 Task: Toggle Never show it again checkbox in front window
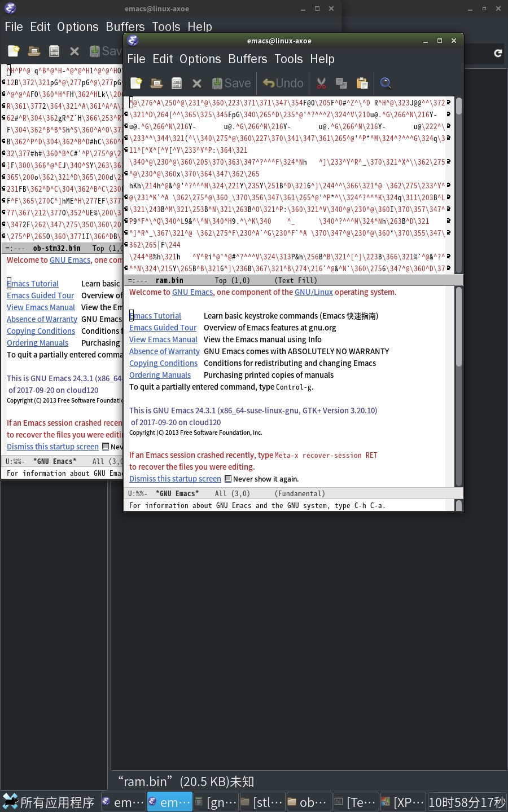(x=228, y=479)
